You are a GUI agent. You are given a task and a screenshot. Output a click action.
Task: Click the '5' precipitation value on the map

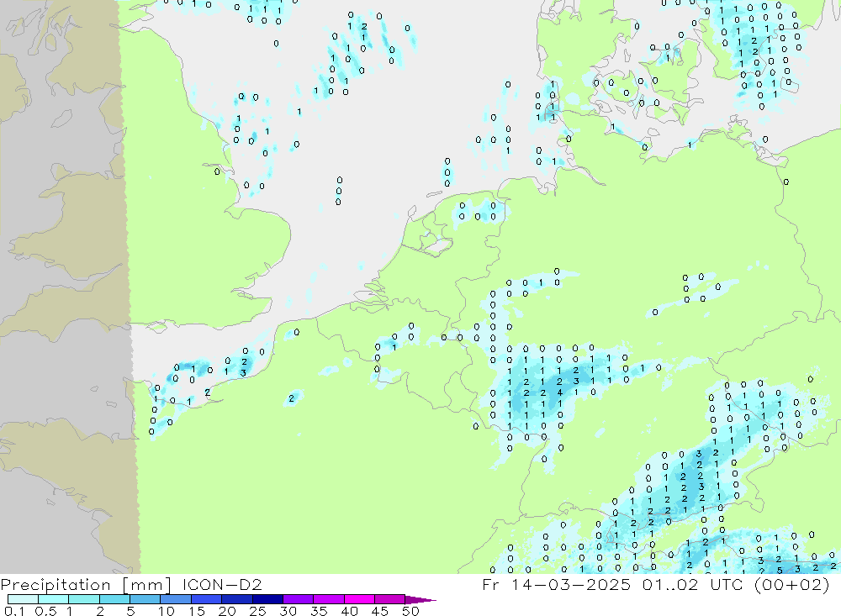[780, 571]
